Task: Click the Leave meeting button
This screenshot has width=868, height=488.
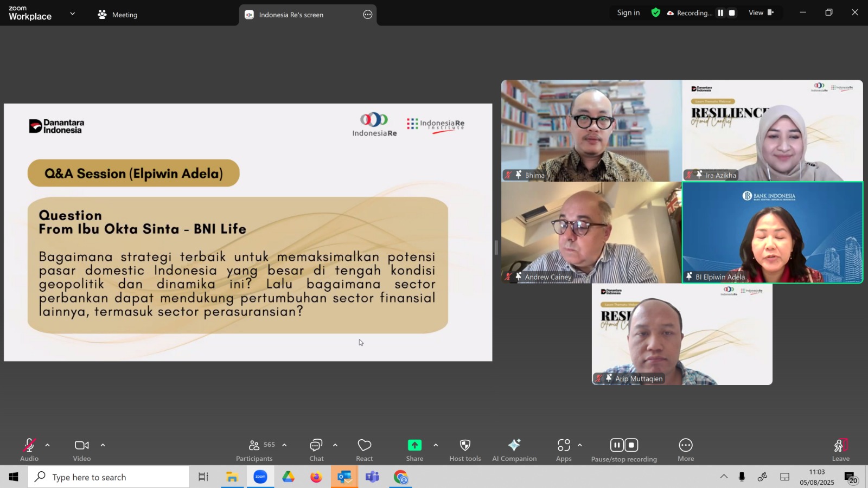Action: tap(841, 450)
